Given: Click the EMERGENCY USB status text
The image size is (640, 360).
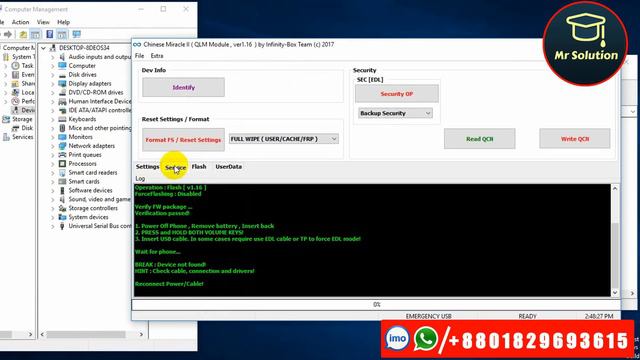Looking at the screenshot, I should point(428,316).
